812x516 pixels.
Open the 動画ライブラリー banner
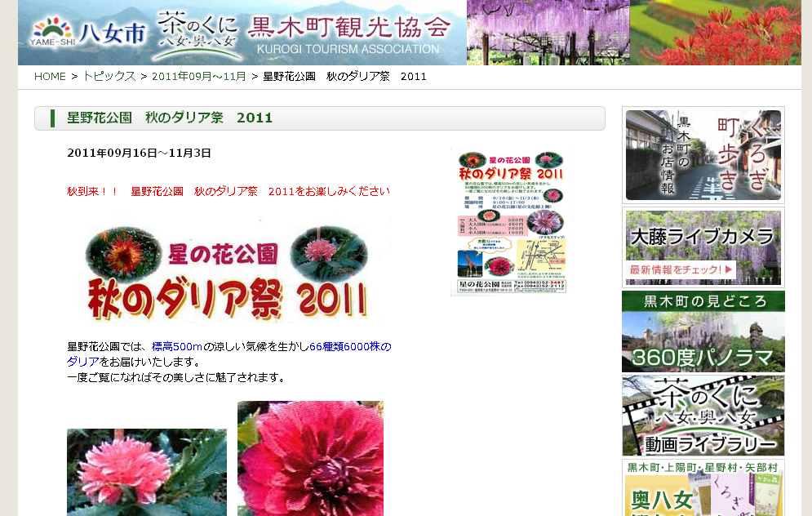coord(703,416)
